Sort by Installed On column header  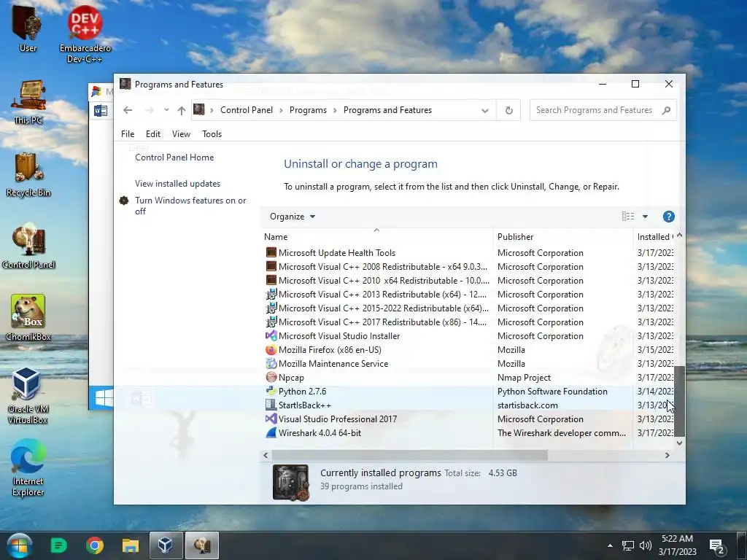point(654,237)
